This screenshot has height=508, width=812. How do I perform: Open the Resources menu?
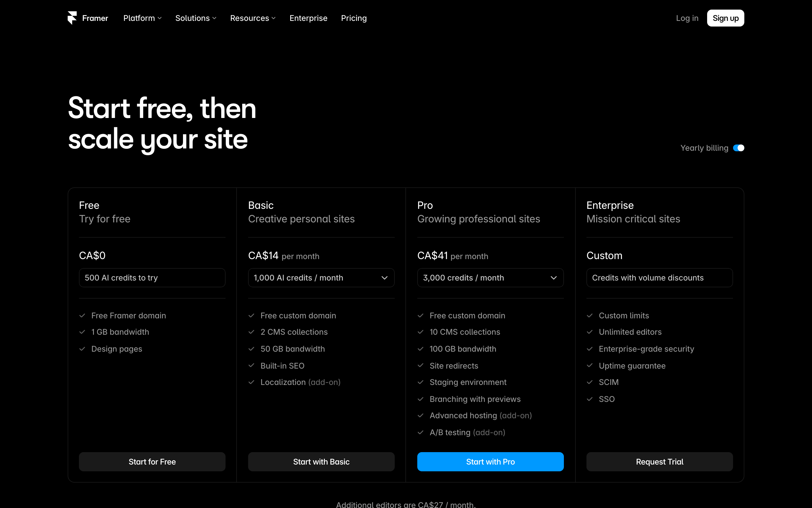[x=253, y=18]
